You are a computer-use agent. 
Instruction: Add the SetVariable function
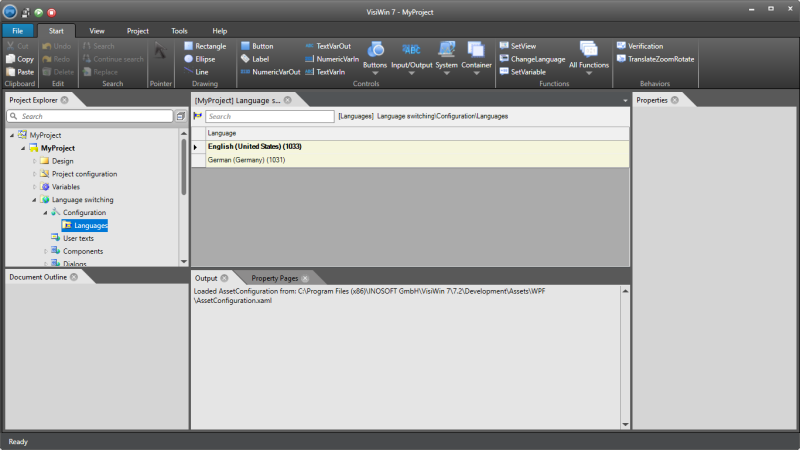point(522,72)
